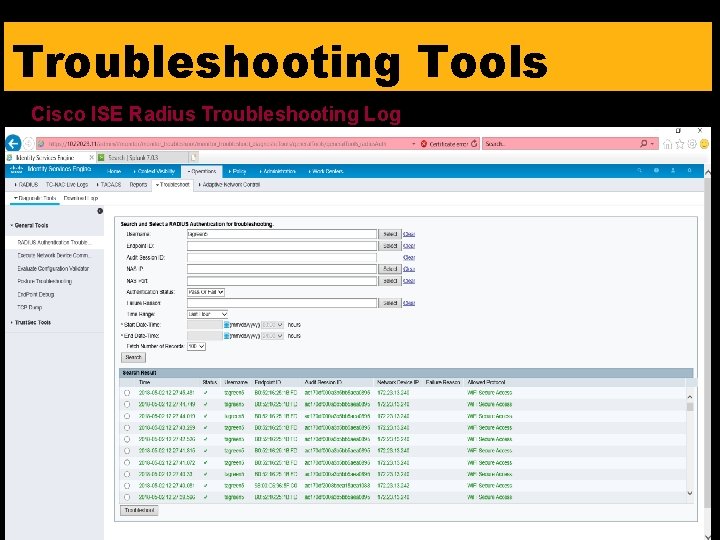Open the TACACS submenu tab
The height and width of the screenshot is (540, 720).
tap(109, 185)
